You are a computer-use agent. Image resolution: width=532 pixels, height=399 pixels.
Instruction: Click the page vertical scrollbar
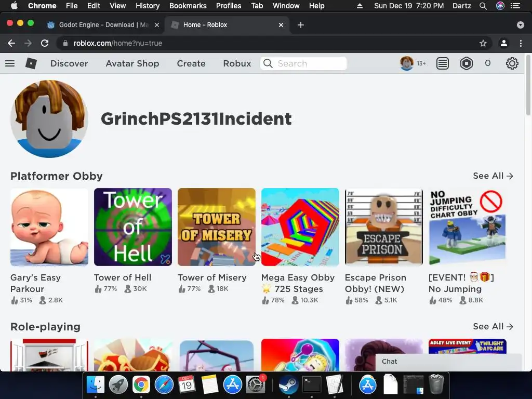coord(528,85)
